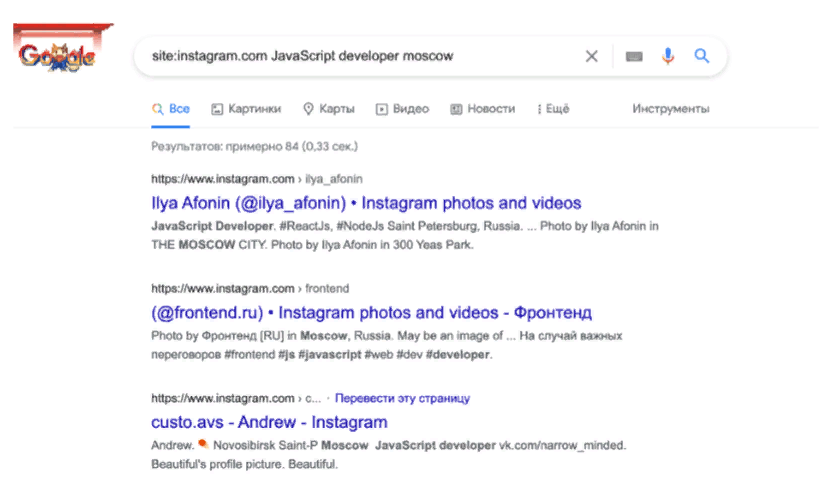Start voice search with microphone icon

(x=668, y=57)
